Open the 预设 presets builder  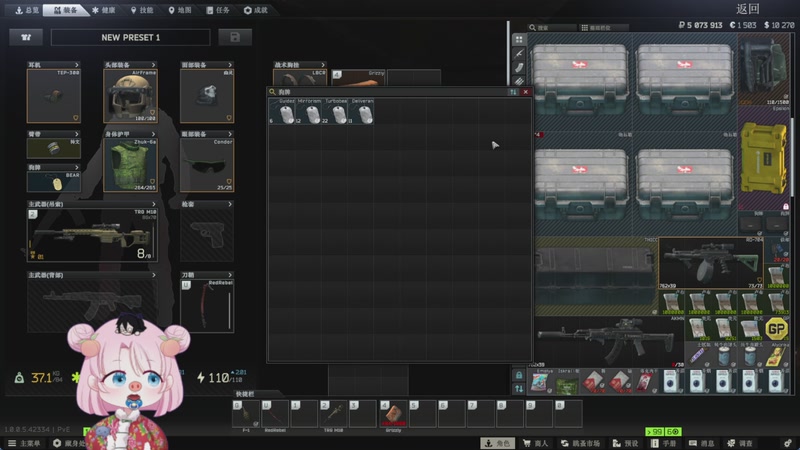coord(626,443)
